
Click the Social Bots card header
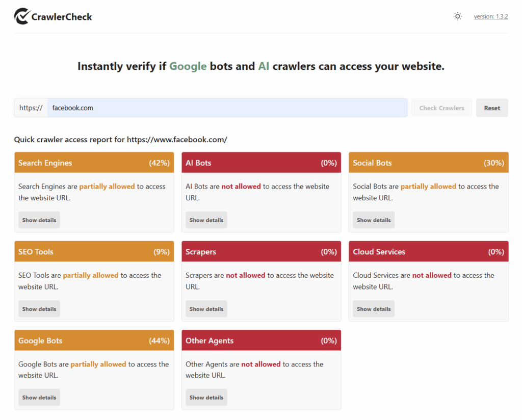coord(428,163)
